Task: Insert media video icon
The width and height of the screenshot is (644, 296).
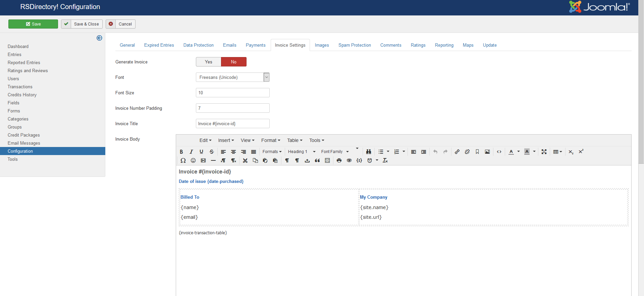Action: click(203, 160)
